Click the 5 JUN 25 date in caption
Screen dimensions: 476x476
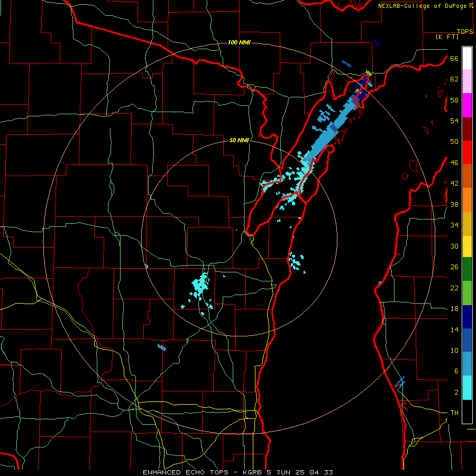point(286,472)
